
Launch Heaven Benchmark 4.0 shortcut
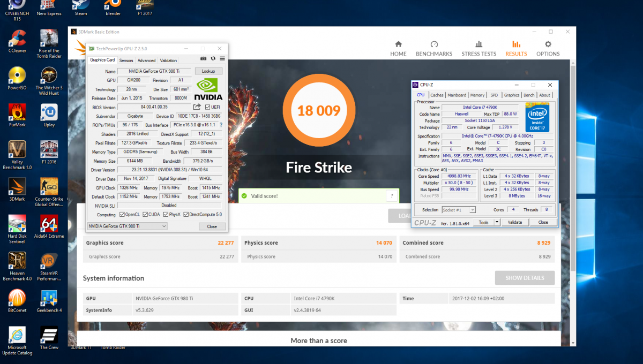pos(17,267)
